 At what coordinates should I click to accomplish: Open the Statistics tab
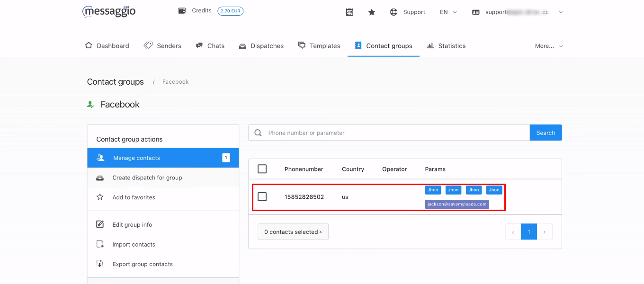(446, 46)
